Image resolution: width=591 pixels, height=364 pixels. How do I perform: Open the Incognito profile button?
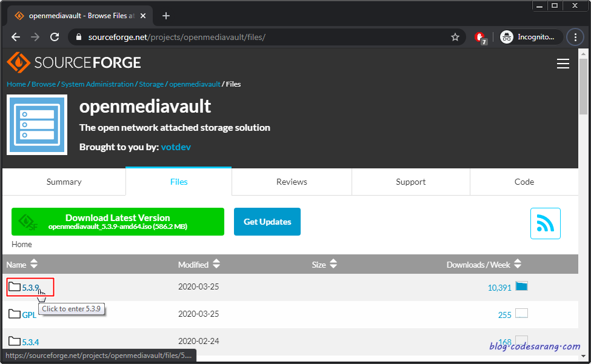click(531, 37)
